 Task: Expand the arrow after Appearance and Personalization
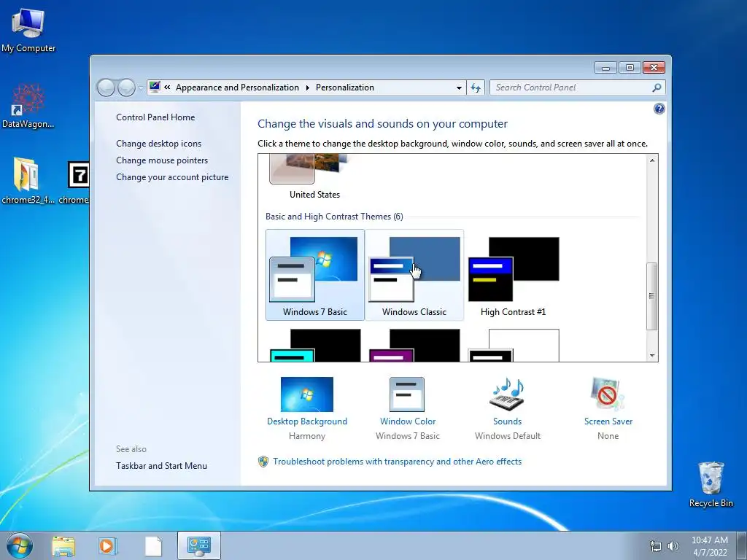tap(307, 87)
